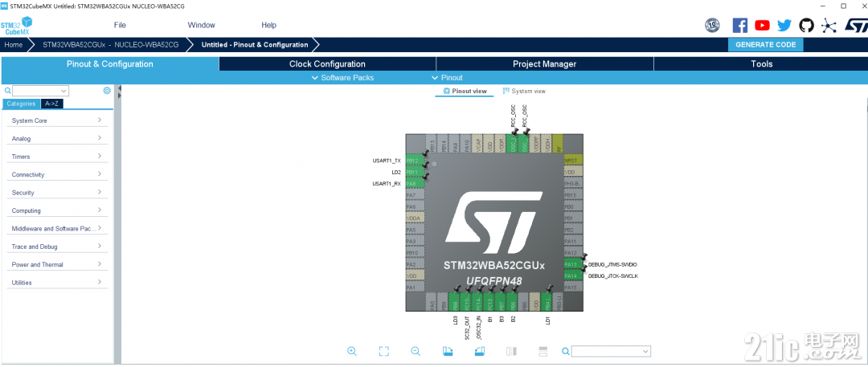The image size is (868, 367).
Task: Select pin PC13 labeled B1
Action: click(x=489, y=302)
